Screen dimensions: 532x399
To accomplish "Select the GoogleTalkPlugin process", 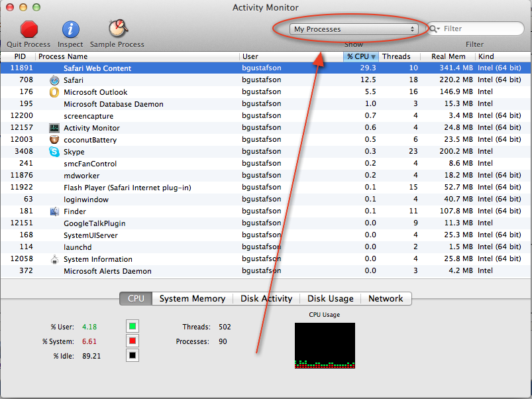I will point(266,223).
